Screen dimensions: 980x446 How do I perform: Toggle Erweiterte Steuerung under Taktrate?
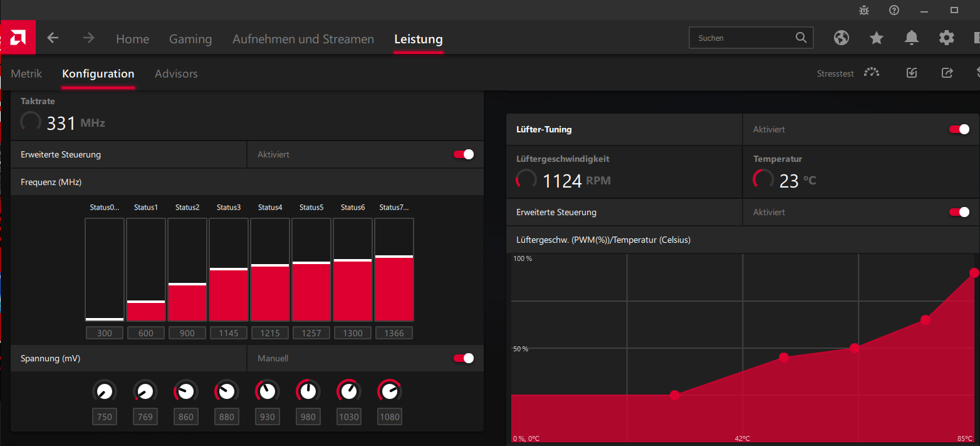(x=464, y=154)
